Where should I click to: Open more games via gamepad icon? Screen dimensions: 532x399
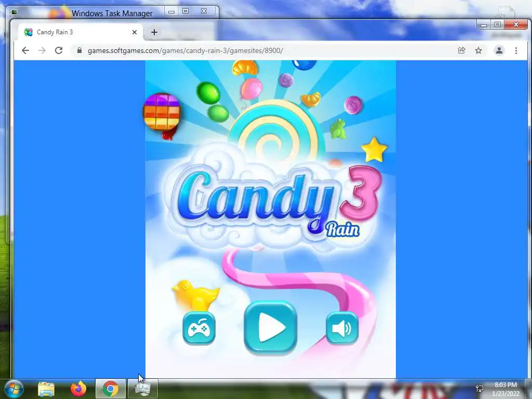pyautogui.click(x=199, y=328)
